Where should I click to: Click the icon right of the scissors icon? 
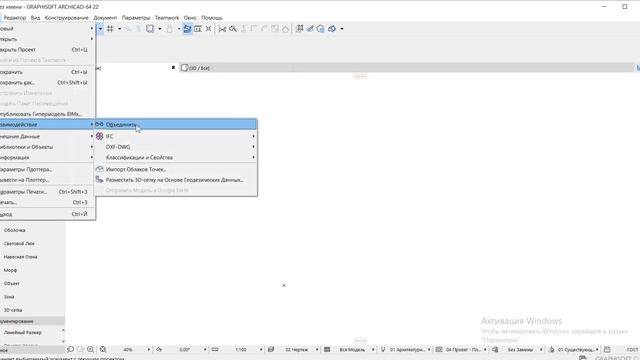click(x=233, y=29)
